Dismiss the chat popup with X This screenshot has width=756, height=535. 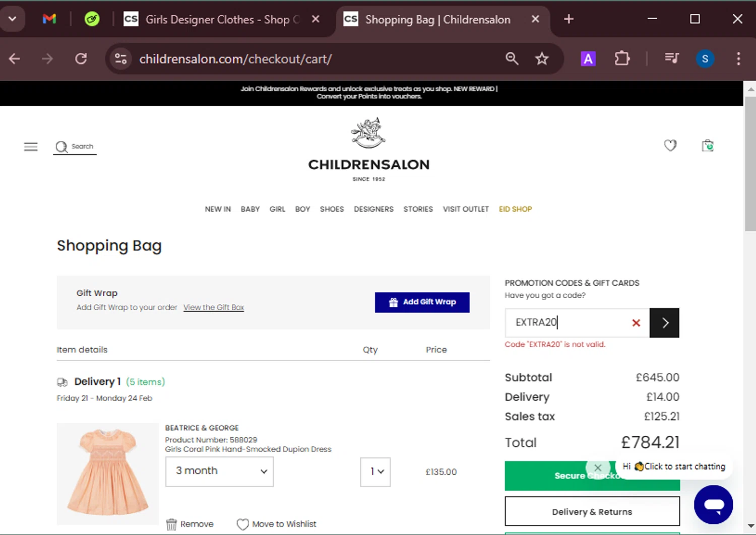pyautogui.click(x=598, y=468)
